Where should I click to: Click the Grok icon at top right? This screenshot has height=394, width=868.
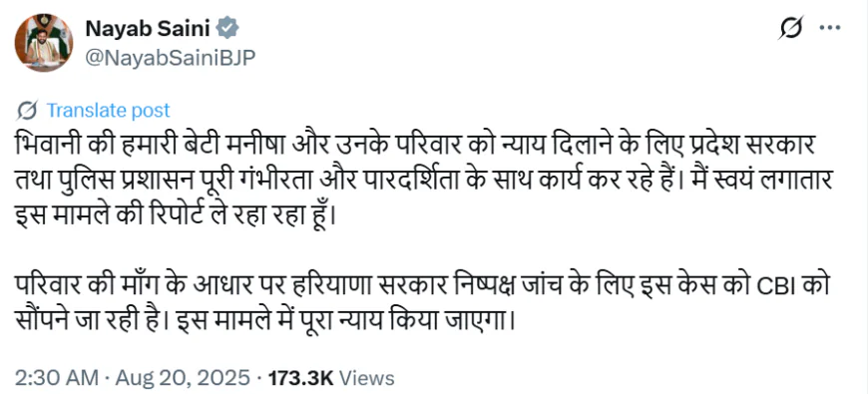click(790, 28)
